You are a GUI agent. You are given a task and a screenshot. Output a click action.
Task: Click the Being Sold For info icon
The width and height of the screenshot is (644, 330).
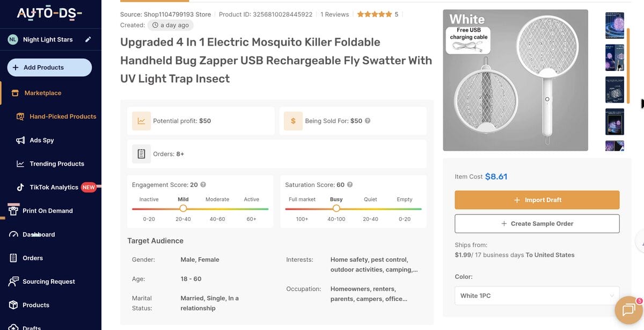(368, 121)
